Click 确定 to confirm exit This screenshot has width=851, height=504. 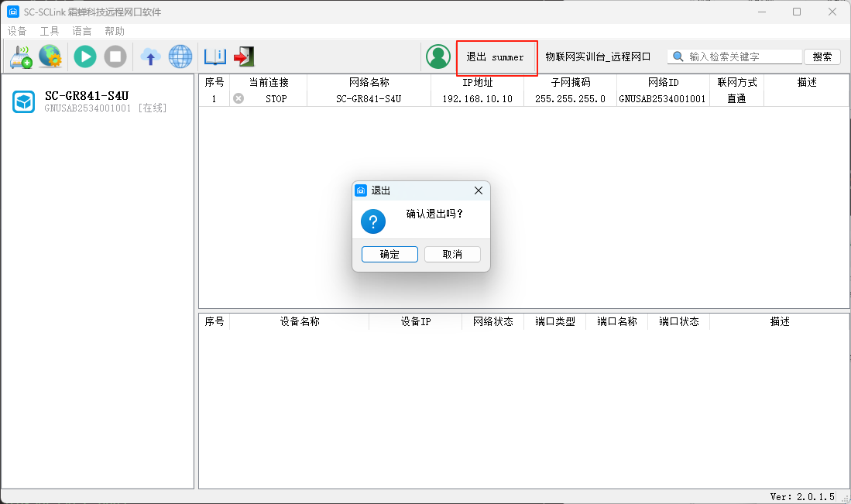(x=389, y=254)
